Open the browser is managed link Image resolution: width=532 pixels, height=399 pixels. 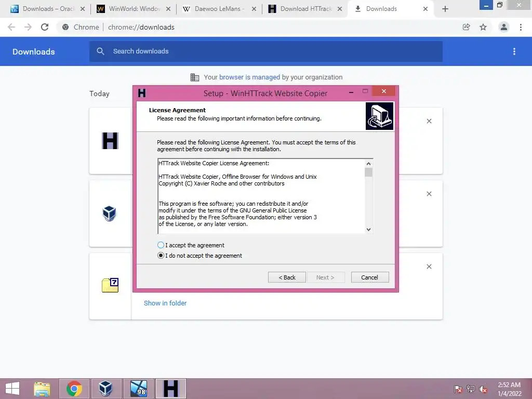(249, 77)
